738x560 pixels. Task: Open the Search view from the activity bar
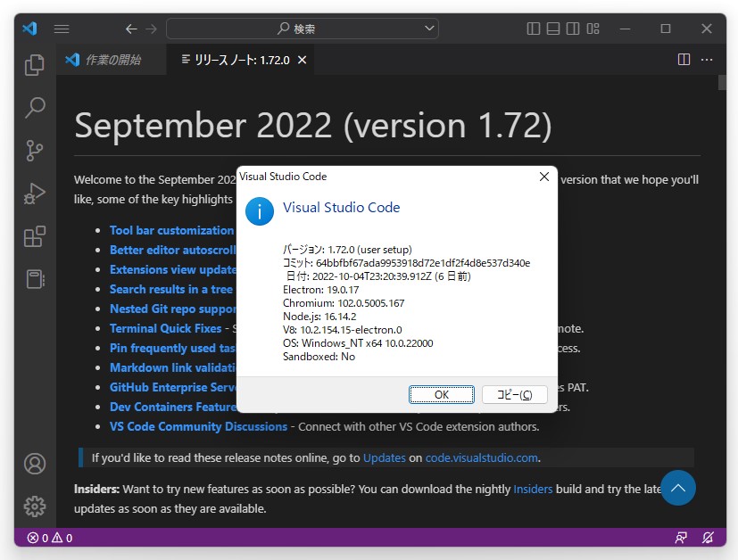(35, 108)
